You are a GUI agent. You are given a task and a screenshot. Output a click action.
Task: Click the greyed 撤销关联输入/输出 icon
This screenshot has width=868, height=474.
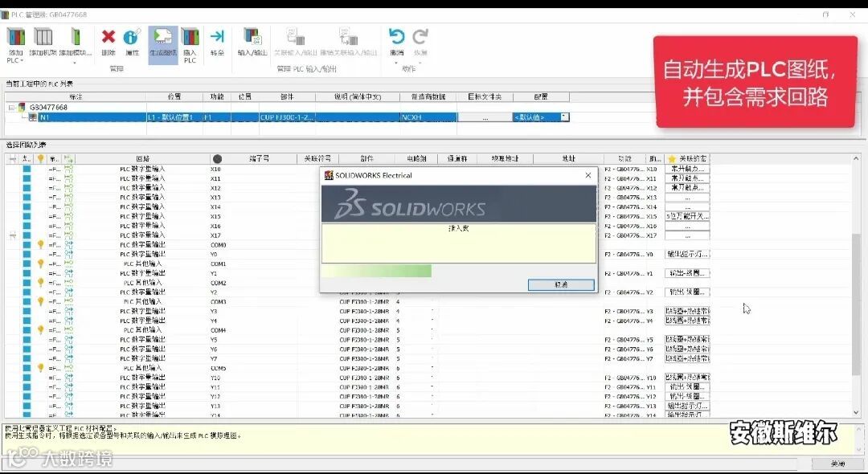click(x=348, y=37)
